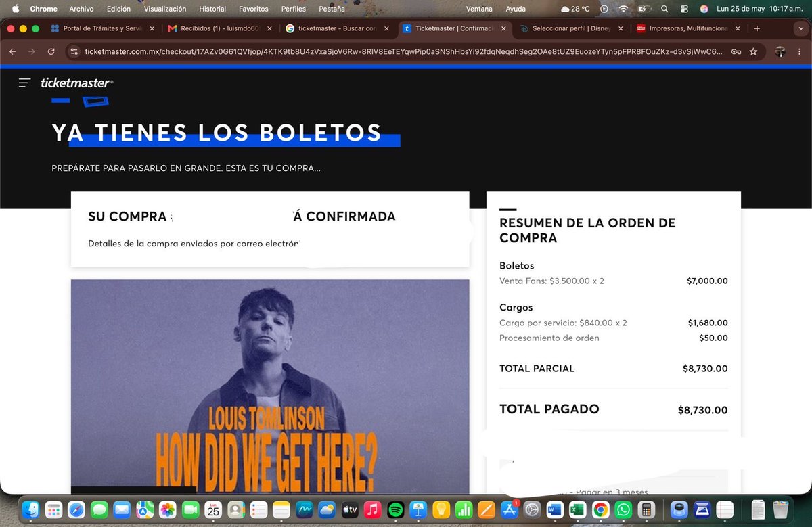This screenshot has height=527, width=812.
Task: Click the Venta Fans $7,000.00 amount
Action: pyautogui.click(x=707, y=281)
